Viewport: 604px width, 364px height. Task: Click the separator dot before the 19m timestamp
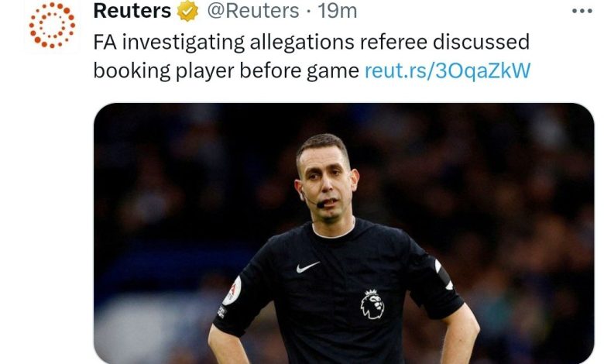click(x=308, y=12)
